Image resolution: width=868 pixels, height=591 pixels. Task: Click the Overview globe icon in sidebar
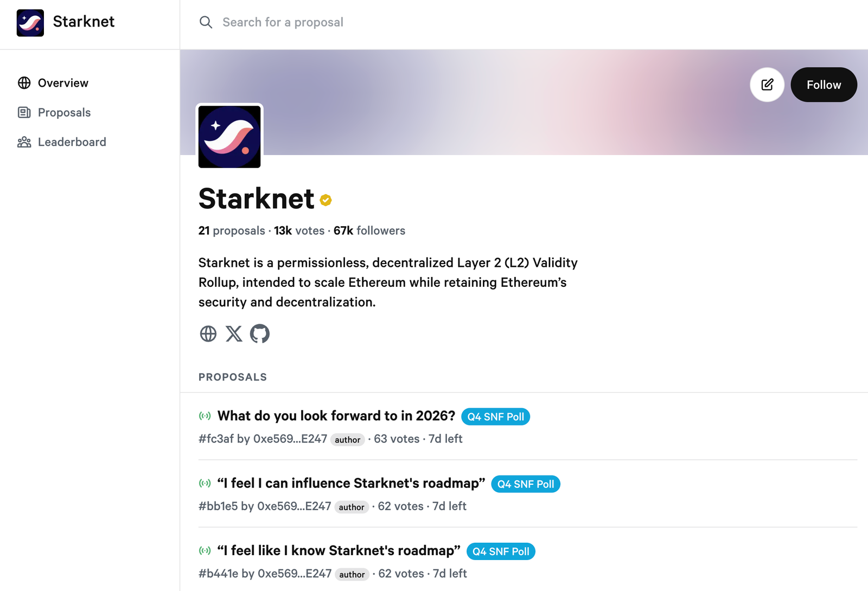coord(24,83)
